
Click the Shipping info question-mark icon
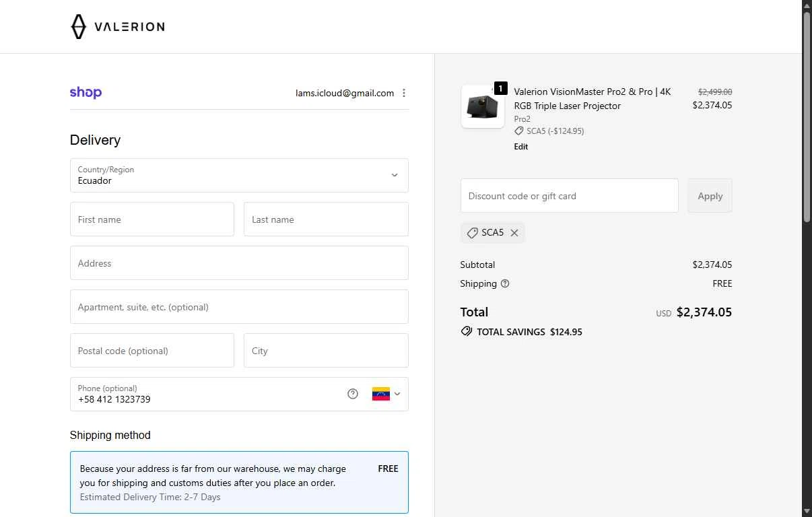pyautogui.click(x=505, y=283)
